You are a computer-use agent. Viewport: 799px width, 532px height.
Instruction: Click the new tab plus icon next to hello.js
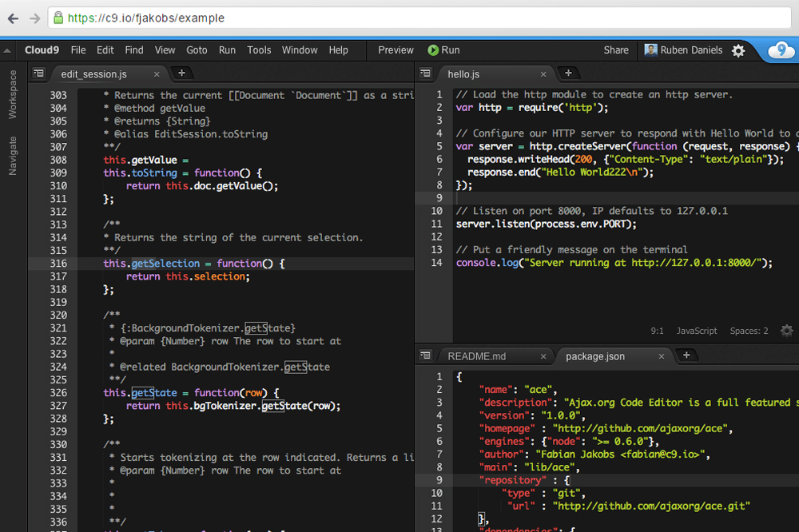point(567,73)
